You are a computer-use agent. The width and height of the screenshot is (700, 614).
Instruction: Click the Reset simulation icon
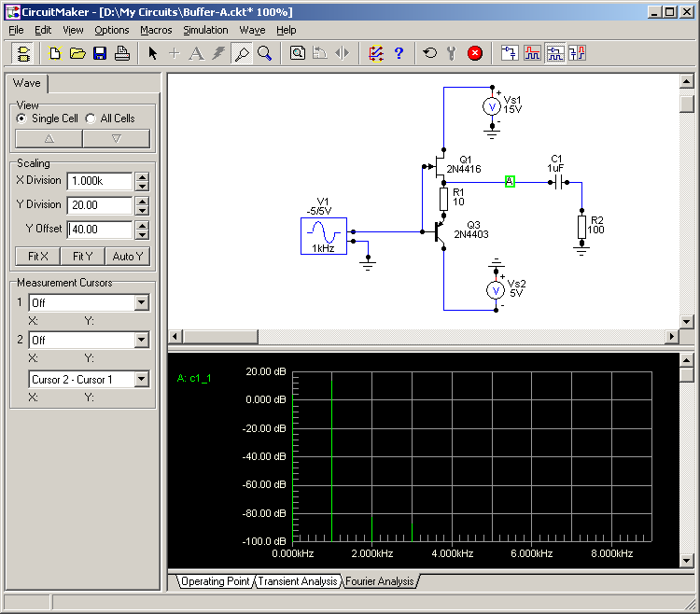pos(429,53)
